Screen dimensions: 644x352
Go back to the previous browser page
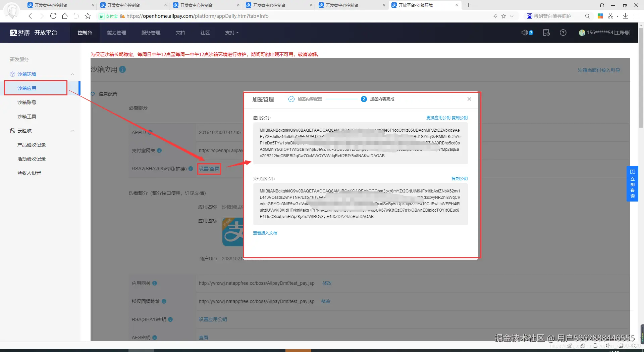click(31, 16)
